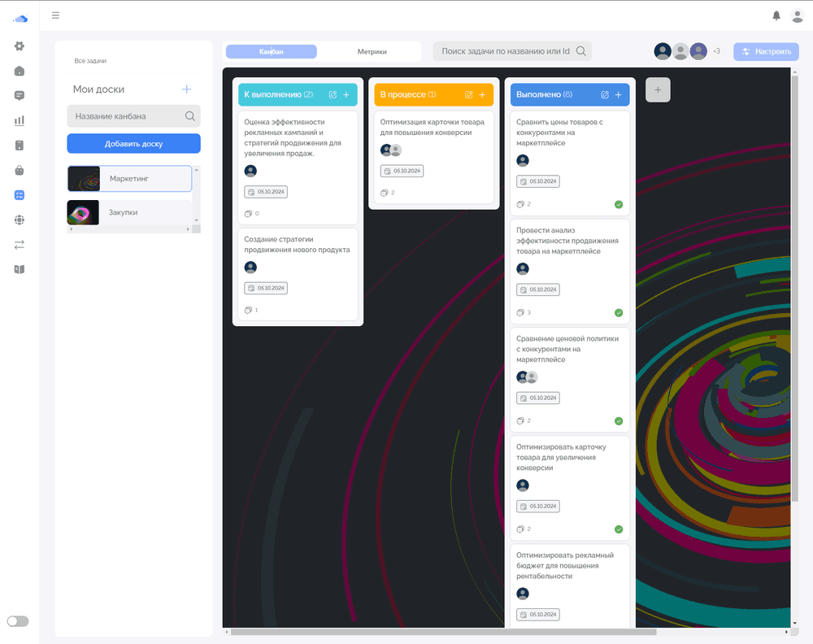Click the green checkmark on Сравнить цены товаров card
This screenshot has width=813, height=644.
(619, 204)
